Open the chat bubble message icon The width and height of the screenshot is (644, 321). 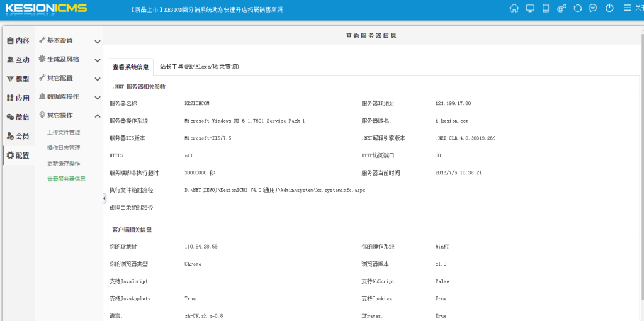593,8
